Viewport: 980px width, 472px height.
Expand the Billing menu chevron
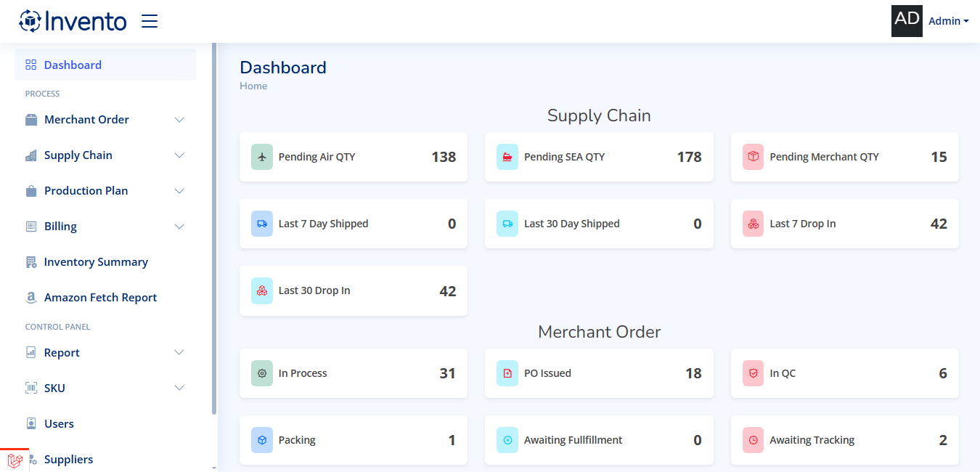pos(179,227)
